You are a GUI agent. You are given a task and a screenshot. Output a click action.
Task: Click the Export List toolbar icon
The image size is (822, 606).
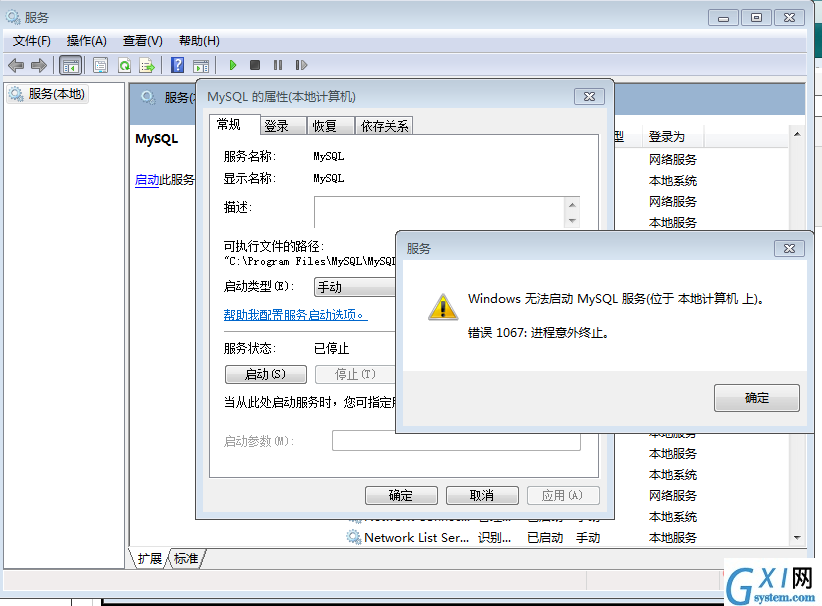[147, 66]
